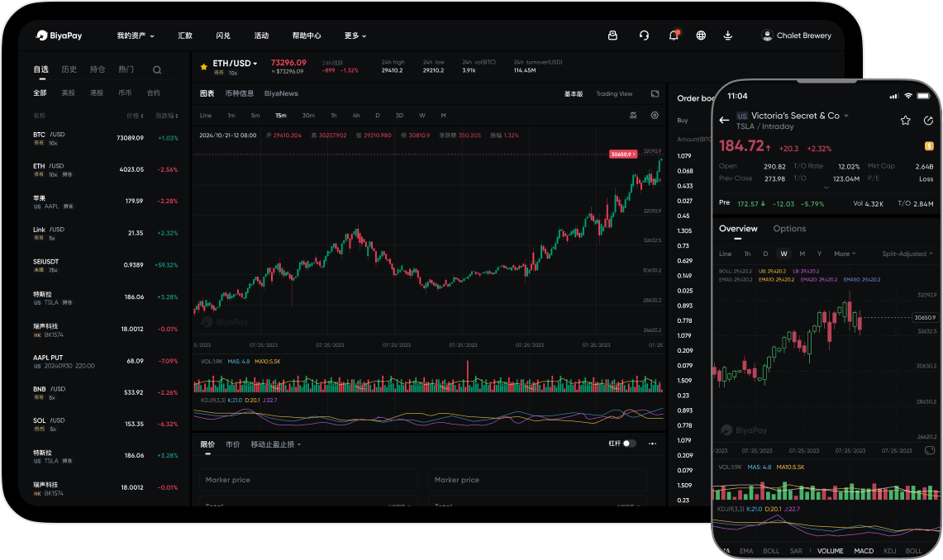Open the 活动 menu item
The height and width of the screenshot is (560, 943).
click(x=261, y=36)
